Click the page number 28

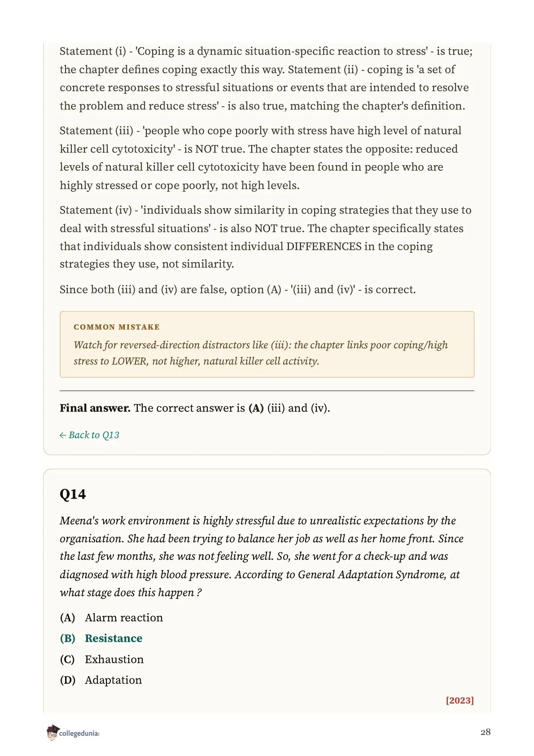486,732
